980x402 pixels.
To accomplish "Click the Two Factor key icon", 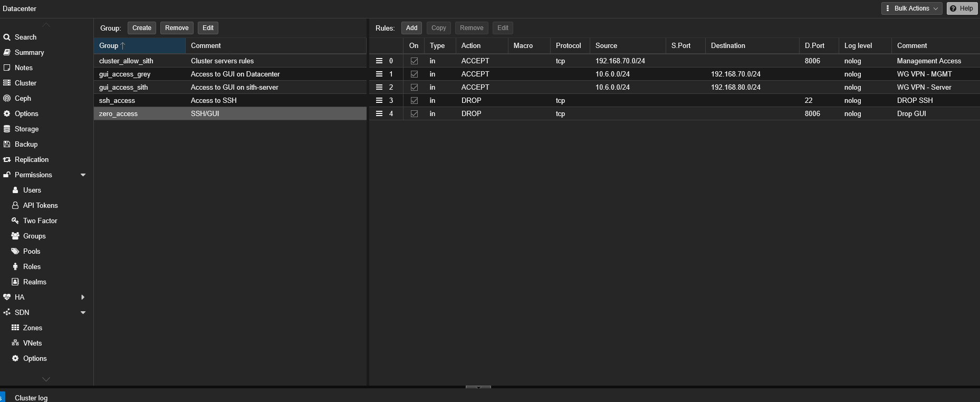I will 15,221.
